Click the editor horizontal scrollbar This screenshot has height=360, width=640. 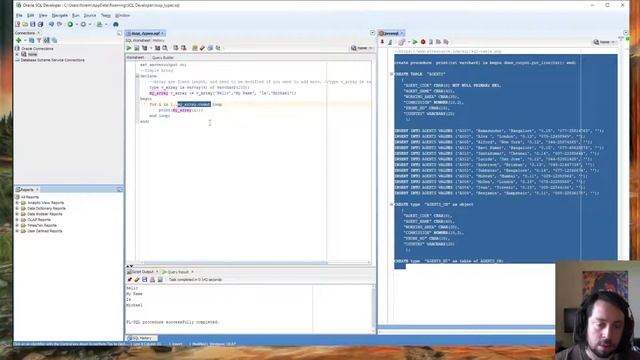[x=235, y=262]
